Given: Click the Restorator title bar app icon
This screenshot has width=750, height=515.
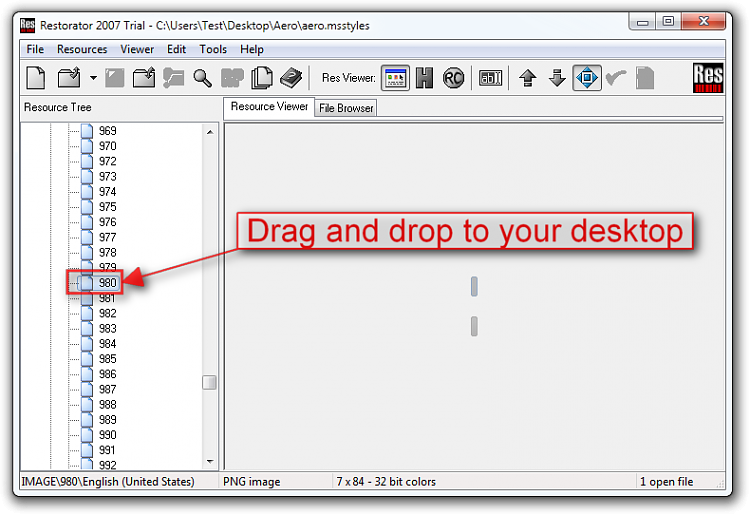Looking at the screenshot, I should pyautogui.click(x=28, y=25).
